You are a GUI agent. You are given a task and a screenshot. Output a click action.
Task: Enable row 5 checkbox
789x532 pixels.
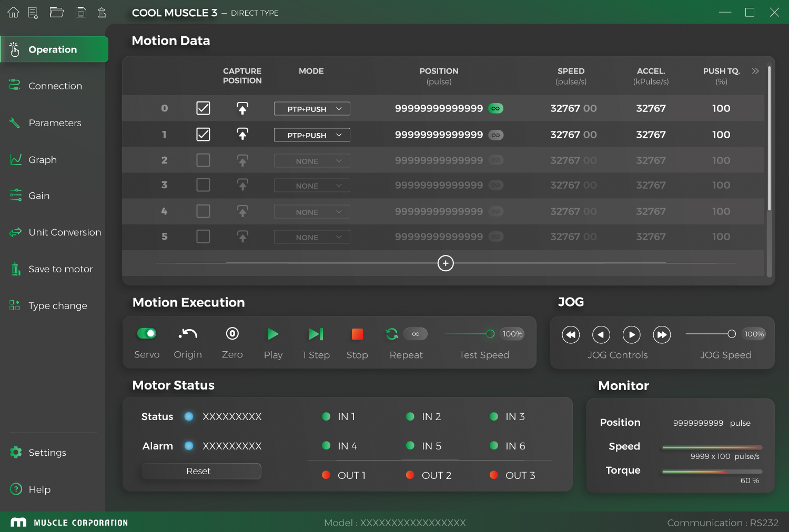tap(203, 237)
